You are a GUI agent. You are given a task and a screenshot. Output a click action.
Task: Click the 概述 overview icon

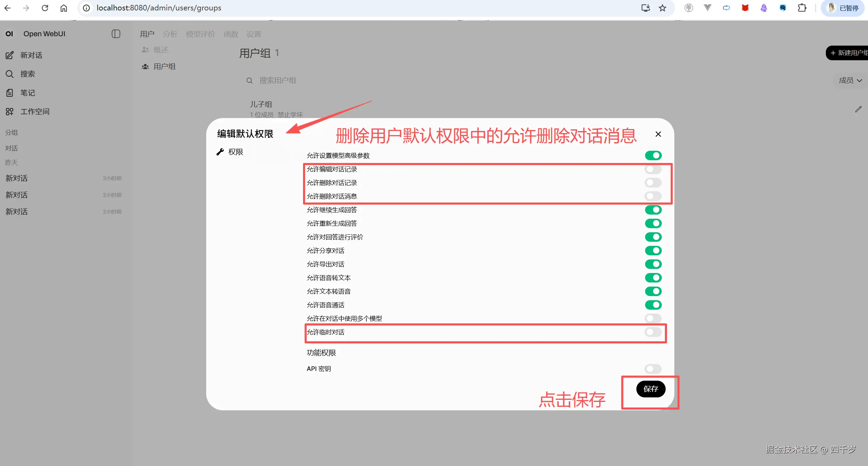tap(145, 49)
